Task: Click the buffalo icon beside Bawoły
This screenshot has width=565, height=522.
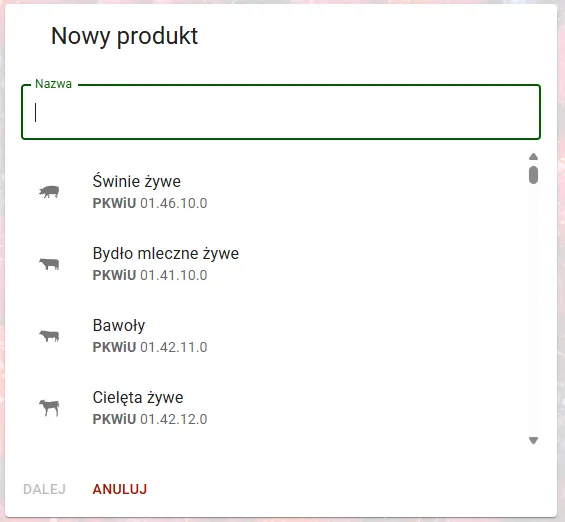Action: point(49,336)
